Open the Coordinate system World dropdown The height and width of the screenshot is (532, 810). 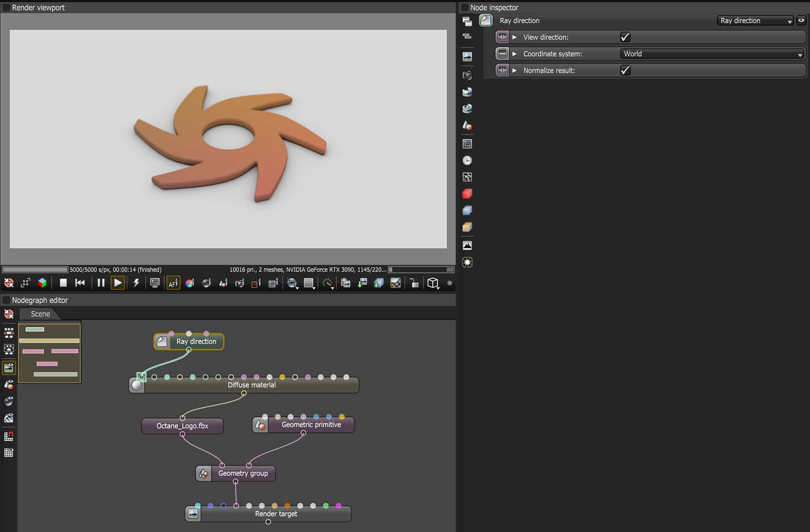[x=712, y=53]
